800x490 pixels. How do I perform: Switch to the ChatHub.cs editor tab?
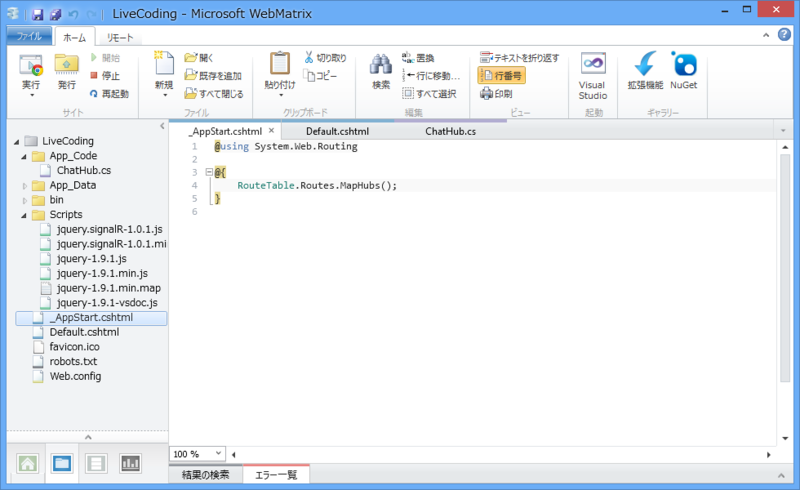451,131
